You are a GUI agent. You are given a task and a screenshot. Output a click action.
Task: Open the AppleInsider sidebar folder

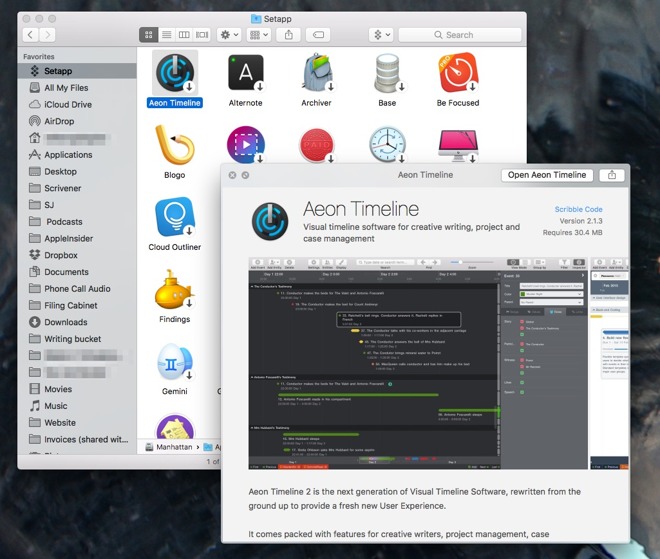[77, 239]
